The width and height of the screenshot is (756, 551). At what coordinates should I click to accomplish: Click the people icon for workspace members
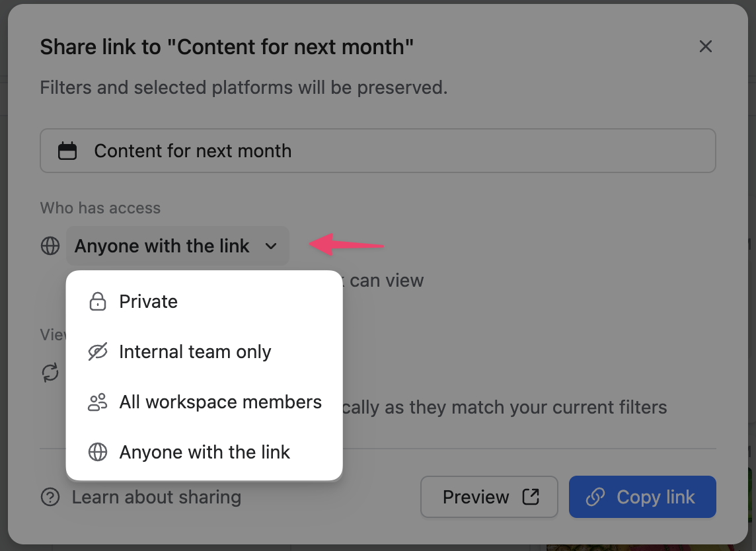point(98,402)
